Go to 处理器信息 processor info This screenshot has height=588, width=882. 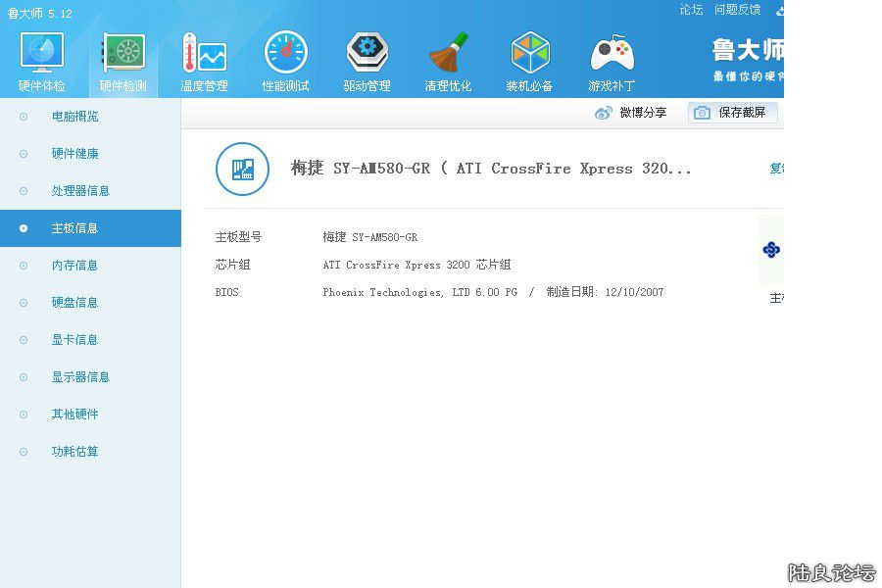pyautogui.click(x=80, y=191)
